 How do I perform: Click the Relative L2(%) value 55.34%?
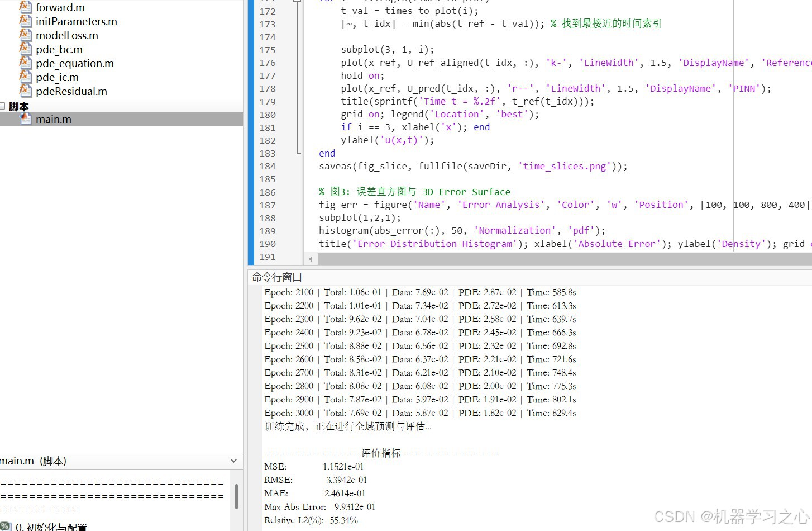point(343,520)
